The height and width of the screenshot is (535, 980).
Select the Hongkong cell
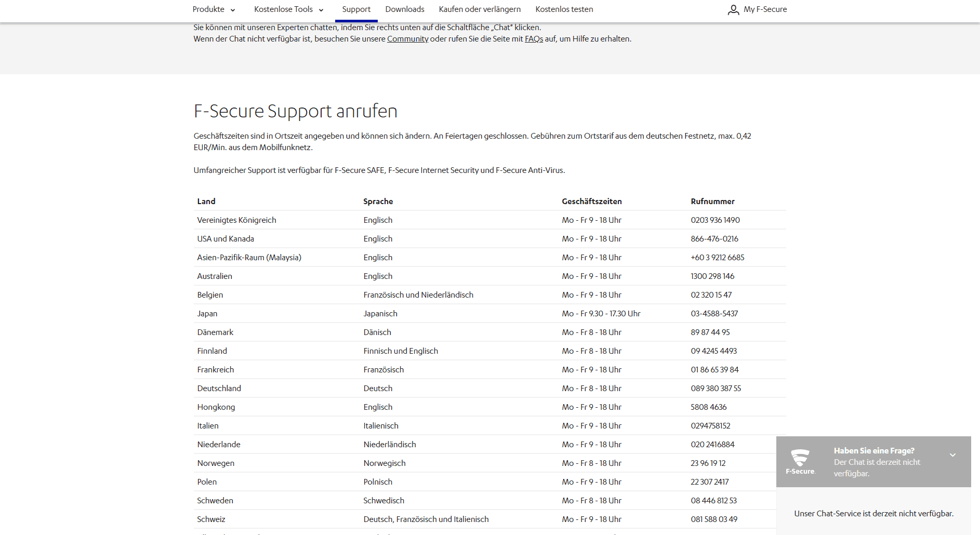216,407
